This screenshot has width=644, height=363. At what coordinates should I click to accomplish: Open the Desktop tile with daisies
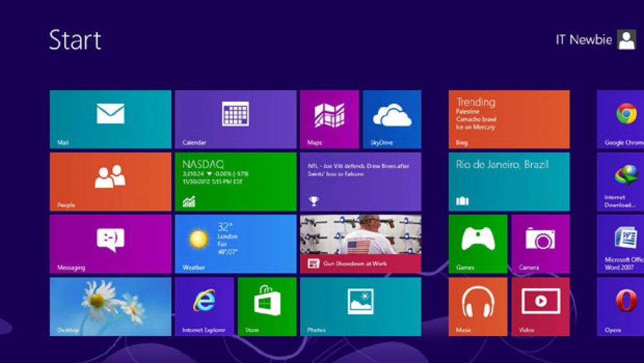click(x=111, y=307)
